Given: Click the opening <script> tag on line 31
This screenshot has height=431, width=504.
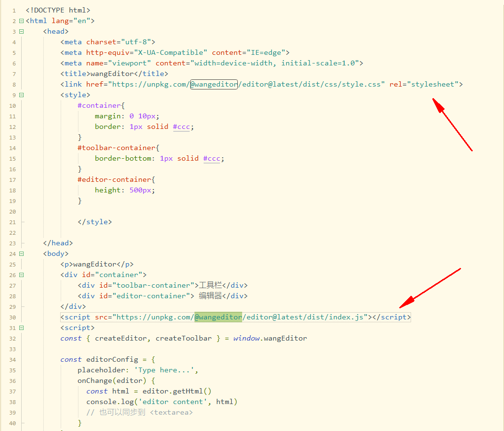Looking at the screenshot, I should coord(78,328).
